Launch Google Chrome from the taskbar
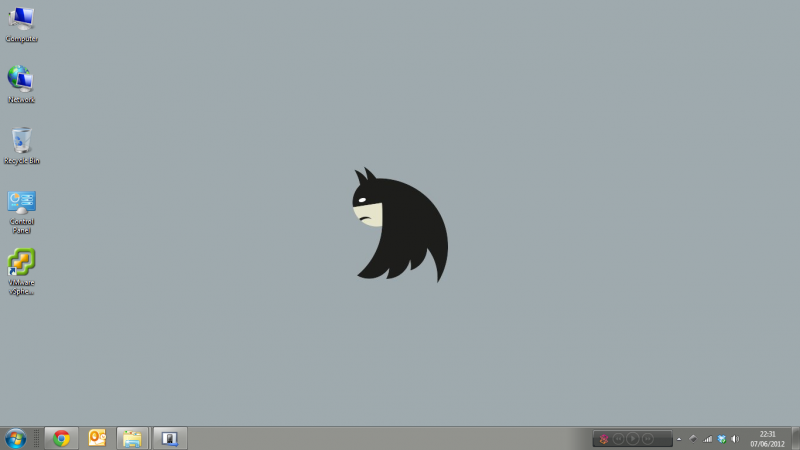This screenshot has height=450, width=800. 61,438
